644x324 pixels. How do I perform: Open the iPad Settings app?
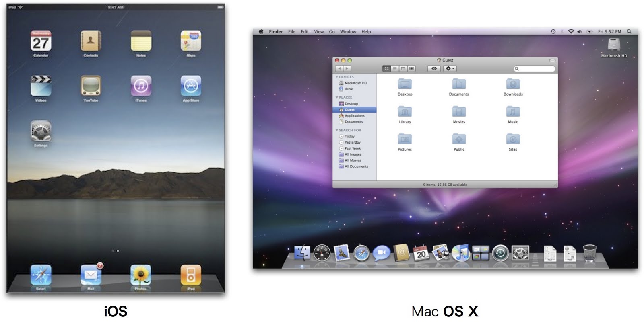point(41,131)
